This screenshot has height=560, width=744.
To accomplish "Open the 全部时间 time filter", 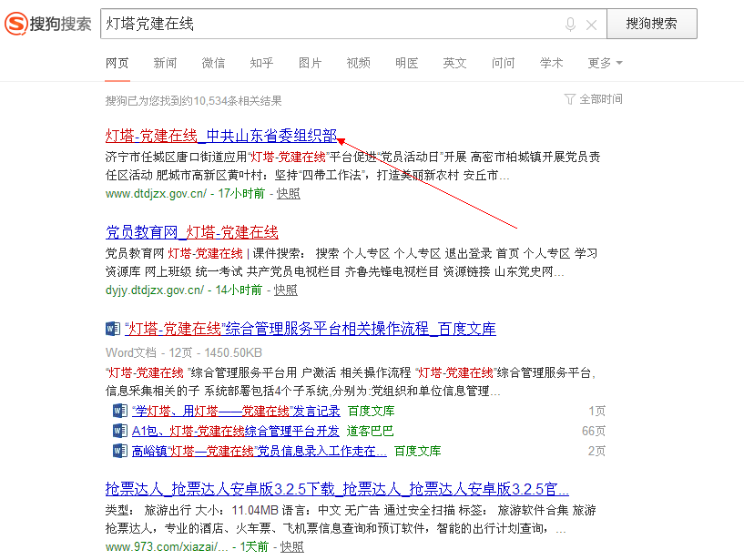I will [601, 99].
